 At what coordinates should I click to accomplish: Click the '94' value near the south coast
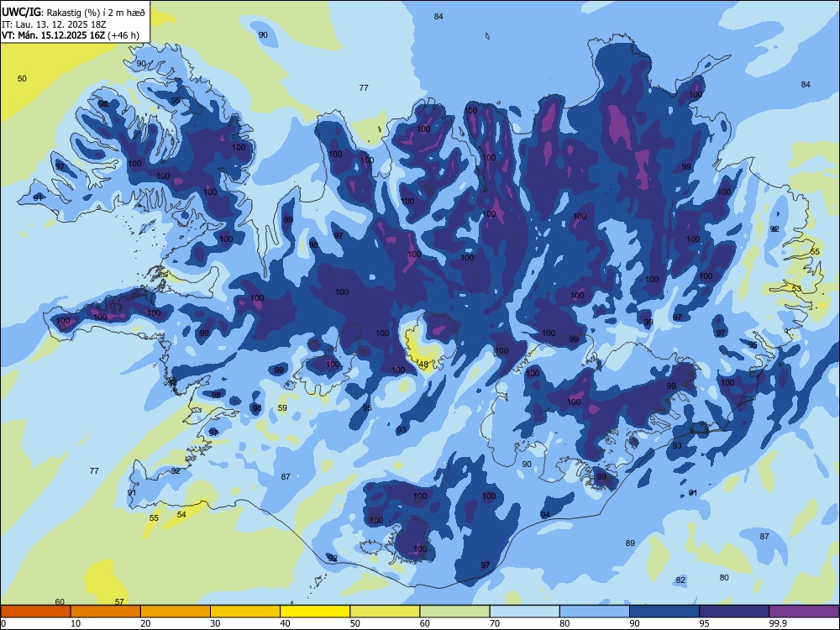545,515
